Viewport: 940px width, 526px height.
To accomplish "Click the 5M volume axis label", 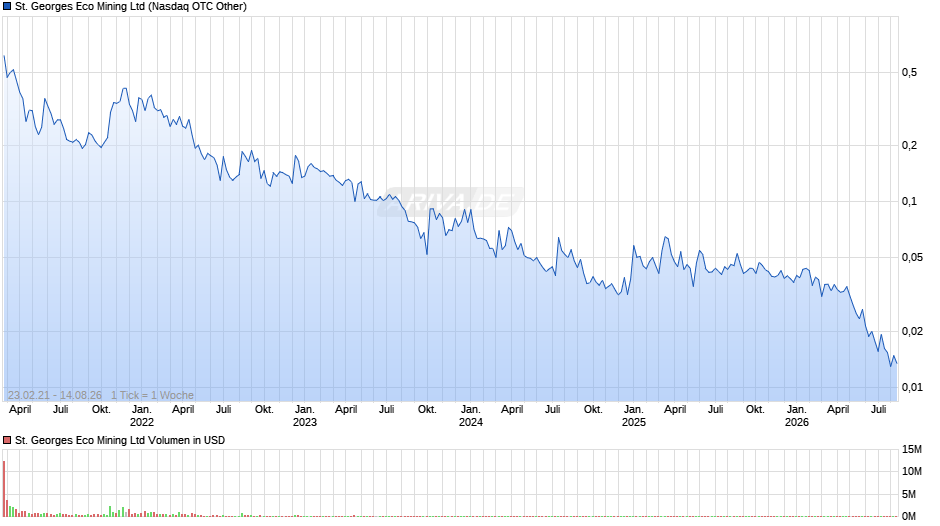I will (x=909, y=494).
